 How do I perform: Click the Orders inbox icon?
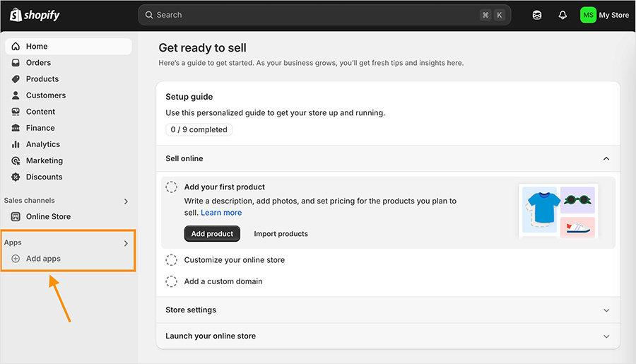(16, 62)
